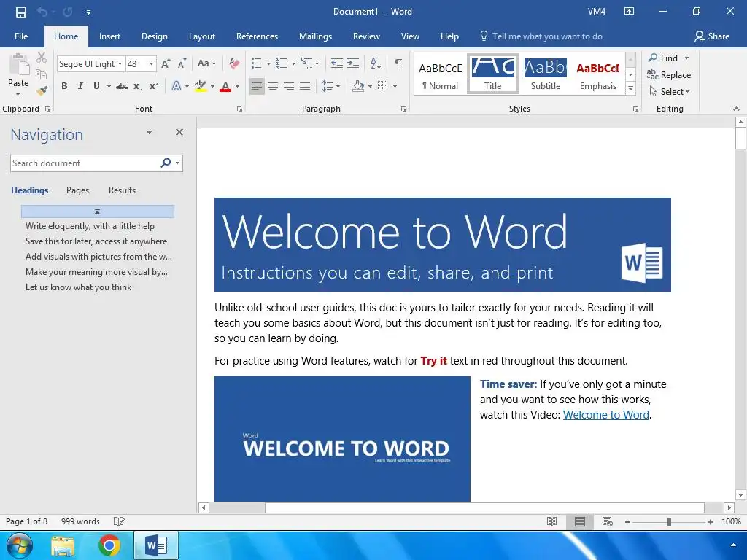The width and height of the screenshot is (747, 560).
Task: Increase font size with Grow Font icon
Action: tap(166, 63)
